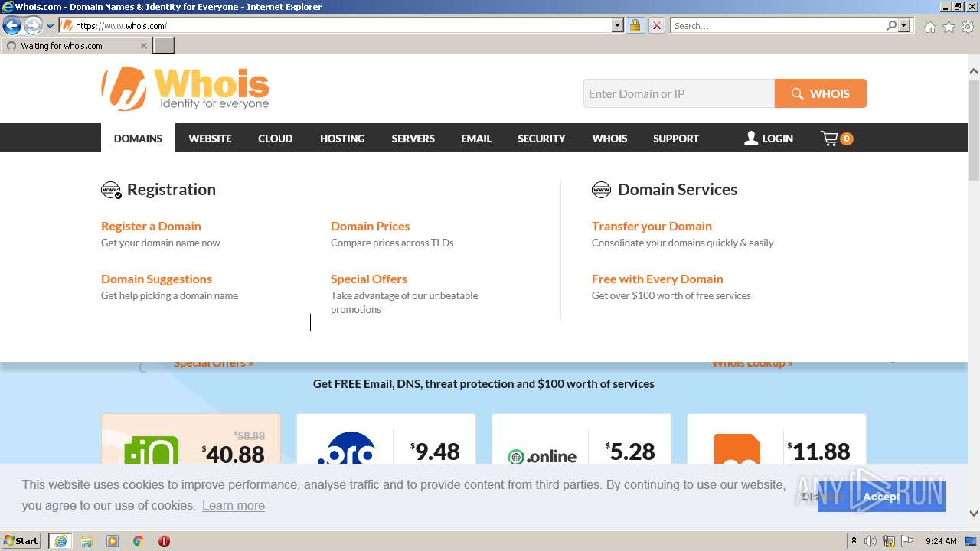Click 'Domain Prices' link
980x551 pixels.
370,226
